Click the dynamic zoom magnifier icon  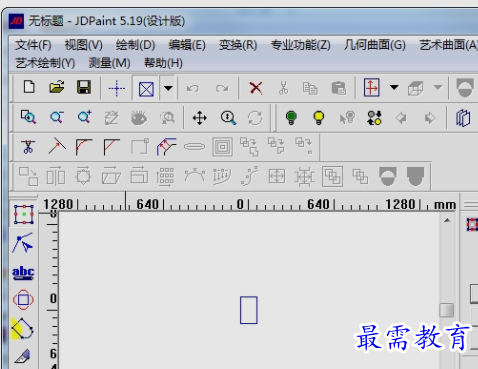228,118
